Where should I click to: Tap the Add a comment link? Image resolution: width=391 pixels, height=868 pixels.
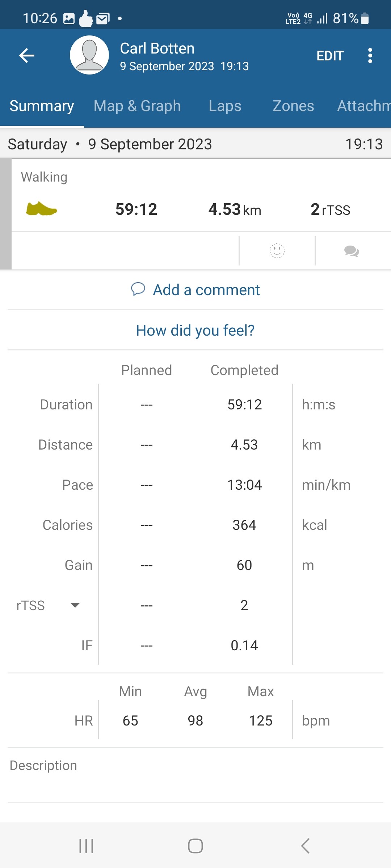206,290
